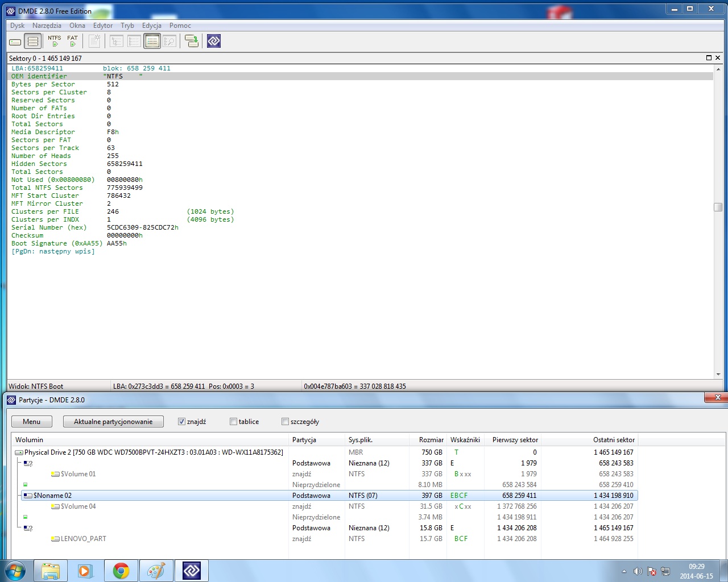Viewport: 728px width, 582px height.
Task: Click the copy sectors toolbar icon
Action: 192,41
